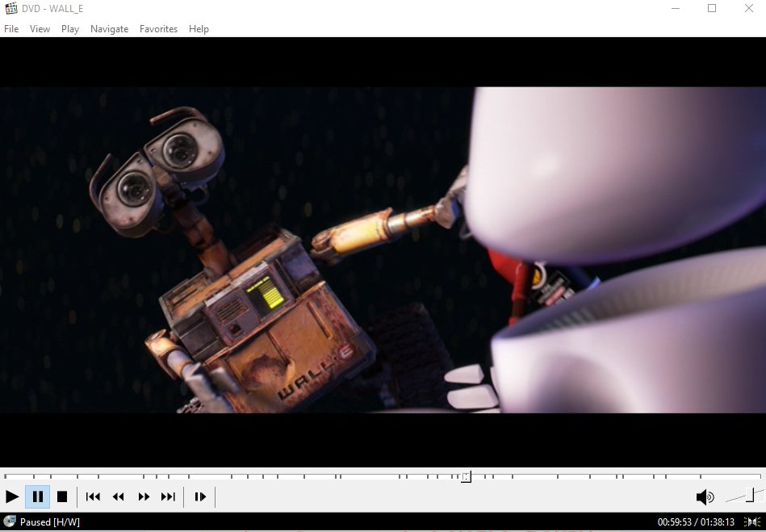This screenshot has width=766, height=532.
Task: Step forward one frame
Action: click(200, 496)
